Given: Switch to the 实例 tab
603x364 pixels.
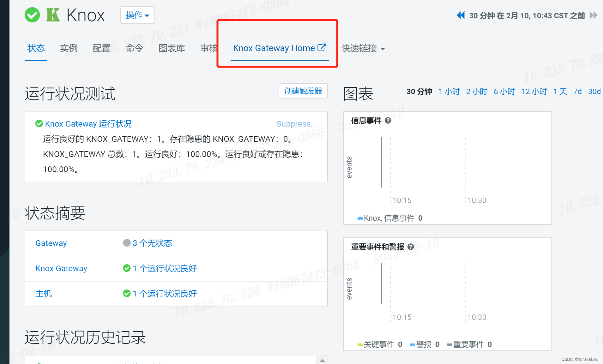Looking at the screenshot, I should pos(69,48).
